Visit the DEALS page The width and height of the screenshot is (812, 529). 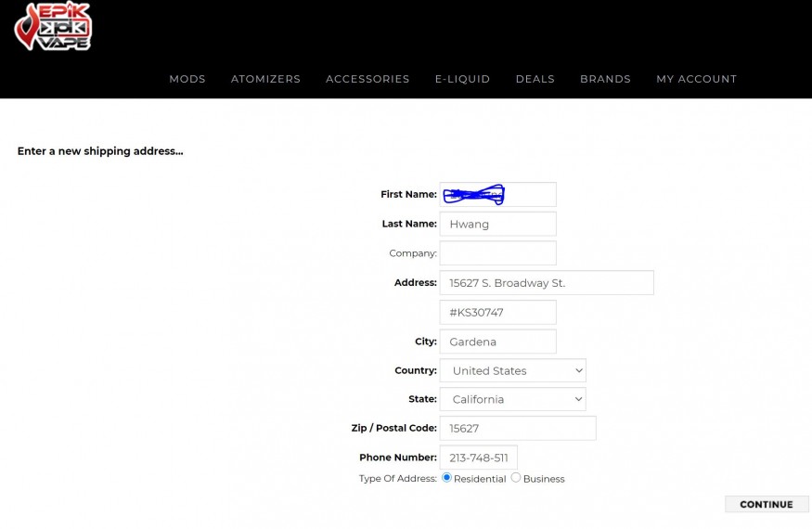coord(535,79)
